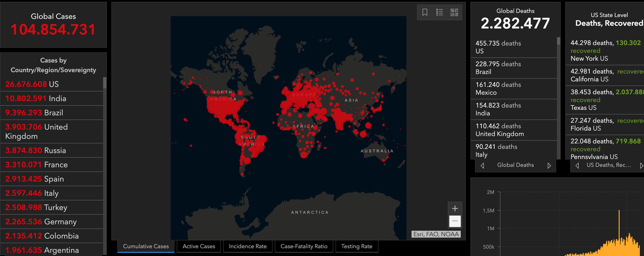
Task: Click the Global Deaths list scrollbar
Action: point(559,41)
